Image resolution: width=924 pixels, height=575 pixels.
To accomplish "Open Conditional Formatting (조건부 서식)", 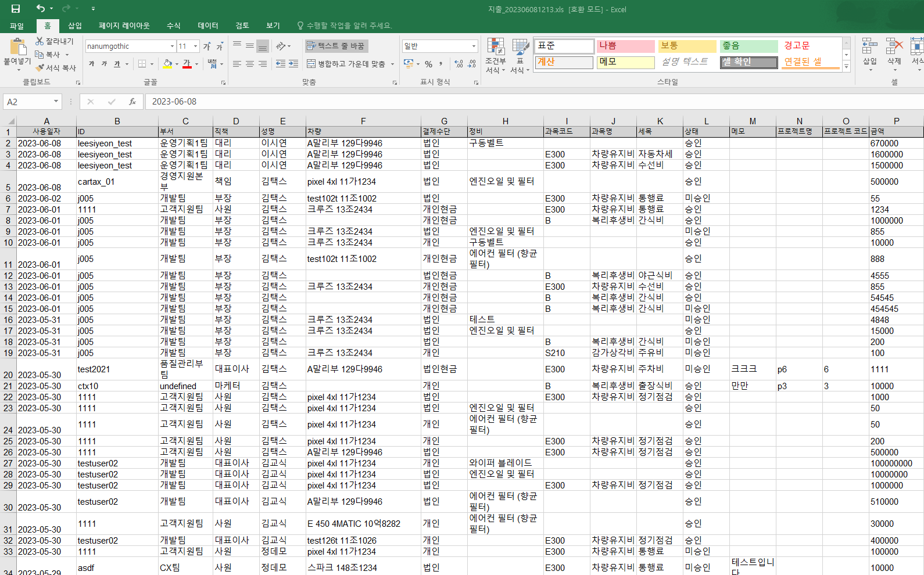I will 496,56.
